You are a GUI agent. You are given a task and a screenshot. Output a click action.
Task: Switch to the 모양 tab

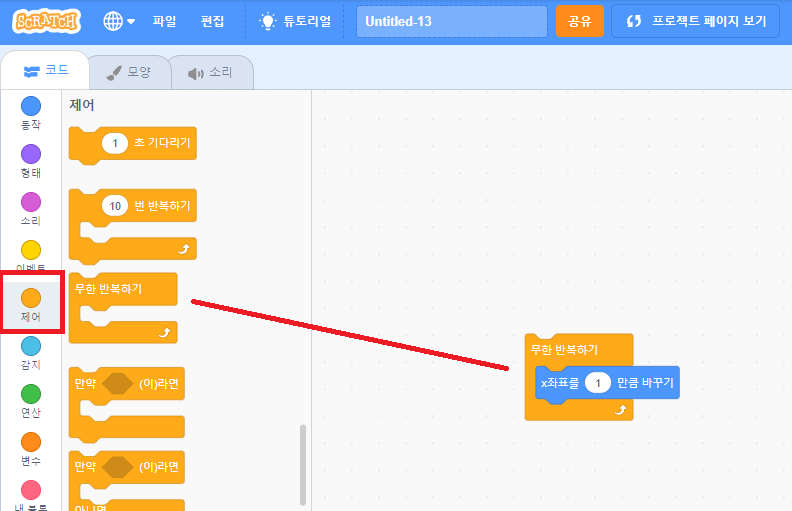(x=129, y=72)
